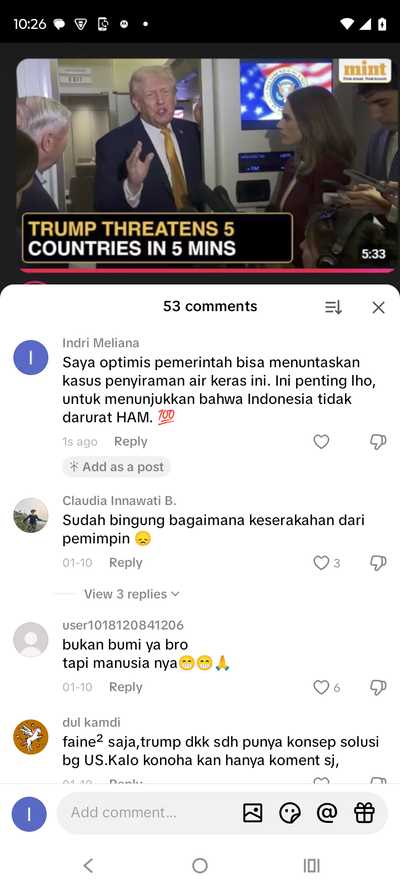Focus the Add comment input field
The height and width of the screenshot is (889, 400).
pyautogui.click(x=147, y=813)
